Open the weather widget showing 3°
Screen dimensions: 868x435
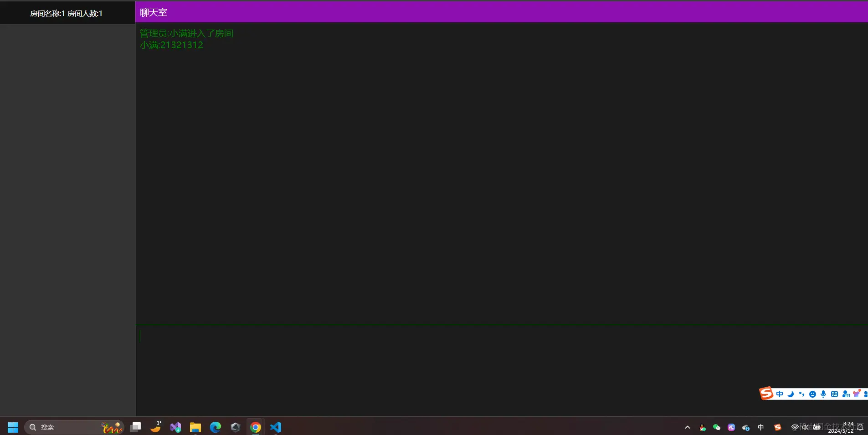point(156,427)
